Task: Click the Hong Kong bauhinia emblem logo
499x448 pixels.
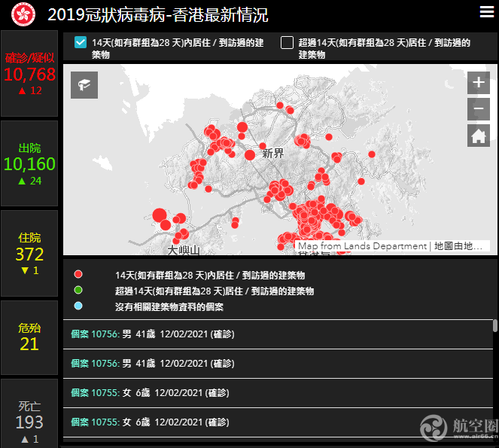Action: click(x=23, y=14)
